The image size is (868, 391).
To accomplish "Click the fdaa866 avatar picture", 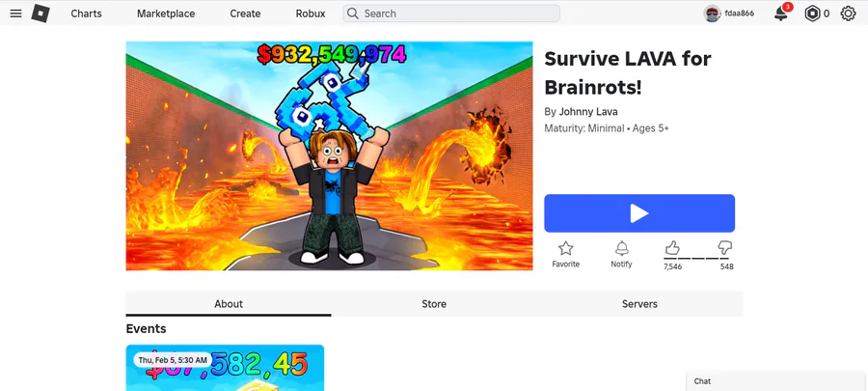I will pos(712,14).
